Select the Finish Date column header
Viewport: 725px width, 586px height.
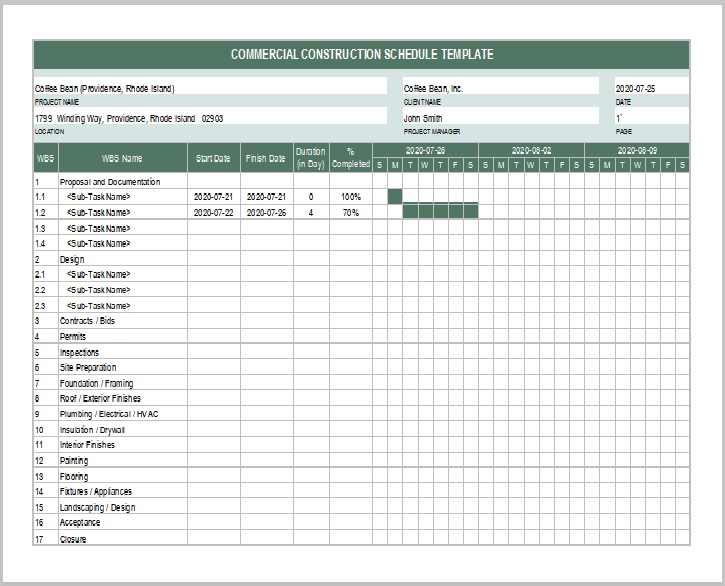(266, 158)
